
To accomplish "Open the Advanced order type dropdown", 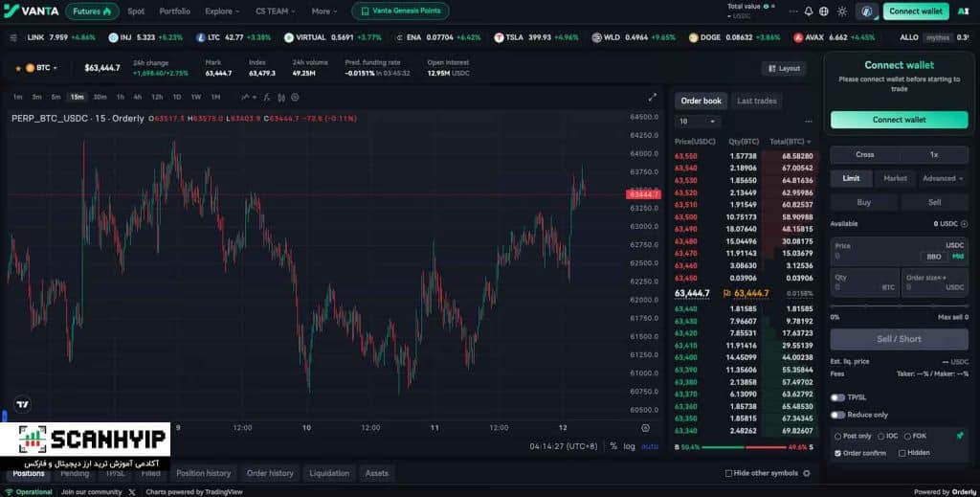I will click(943, 179).
